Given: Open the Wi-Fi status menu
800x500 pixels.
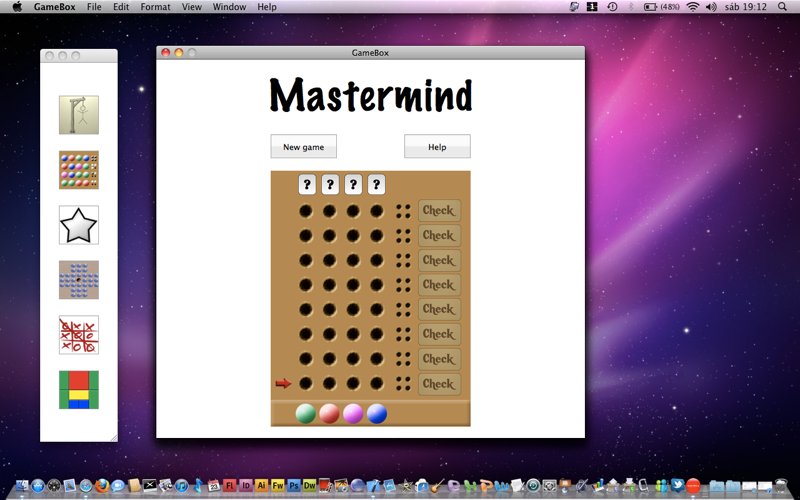Looking at the screenshot, I should (x=692, y=7).
